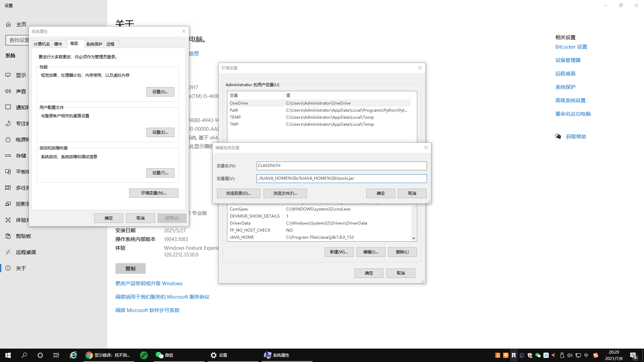Select the Clipboard icon in sidebar

click(8, 236)
